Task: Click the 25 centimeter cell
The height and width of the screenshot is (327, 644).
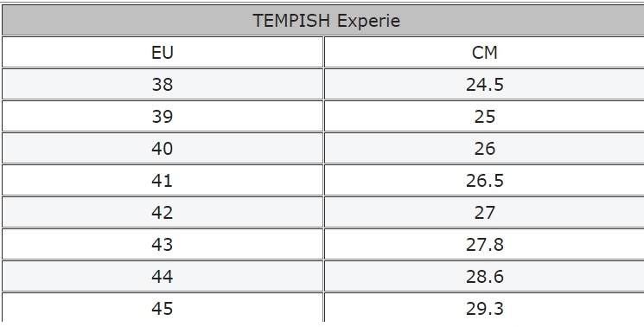Action: click(484, 116)
